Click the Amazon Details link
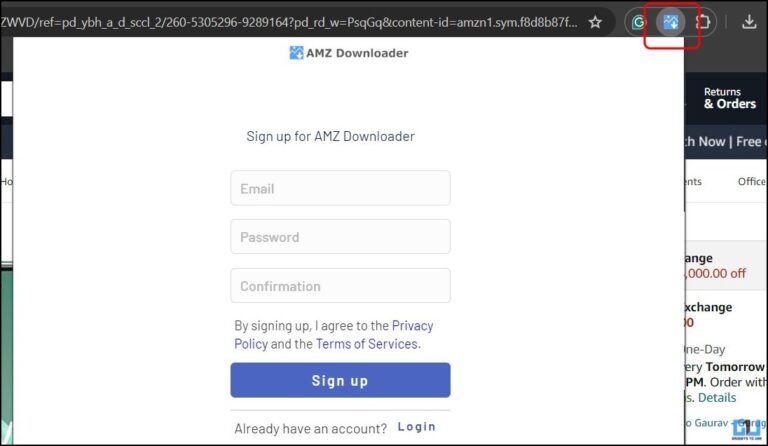The image size is (768, 446). click(718, 397)
